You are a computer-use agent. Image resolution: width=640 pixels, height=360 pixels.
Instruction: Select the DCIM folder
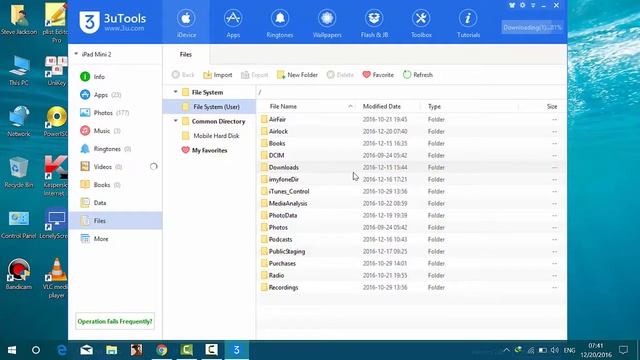[x=411, y=156]
